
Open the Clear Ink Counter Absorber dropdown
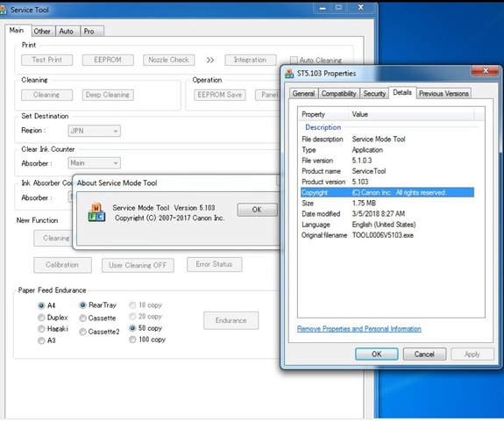pos(94,163)
